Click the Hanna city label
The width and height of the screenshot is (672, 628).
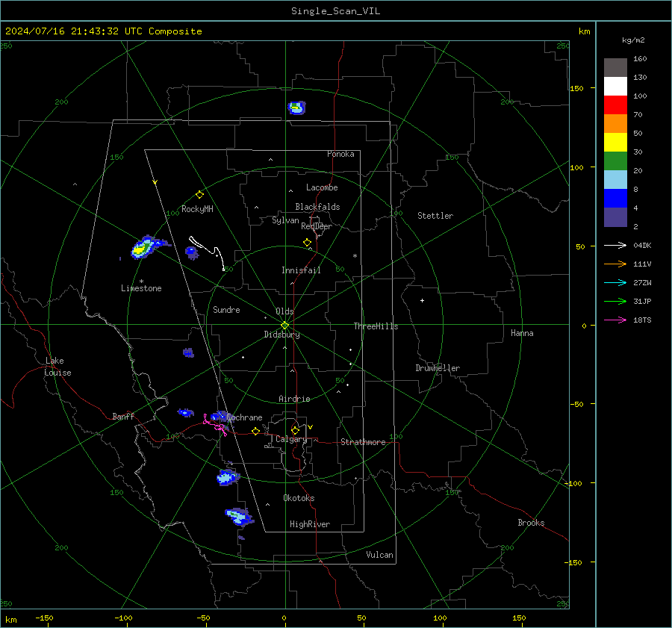pos(522,333)
